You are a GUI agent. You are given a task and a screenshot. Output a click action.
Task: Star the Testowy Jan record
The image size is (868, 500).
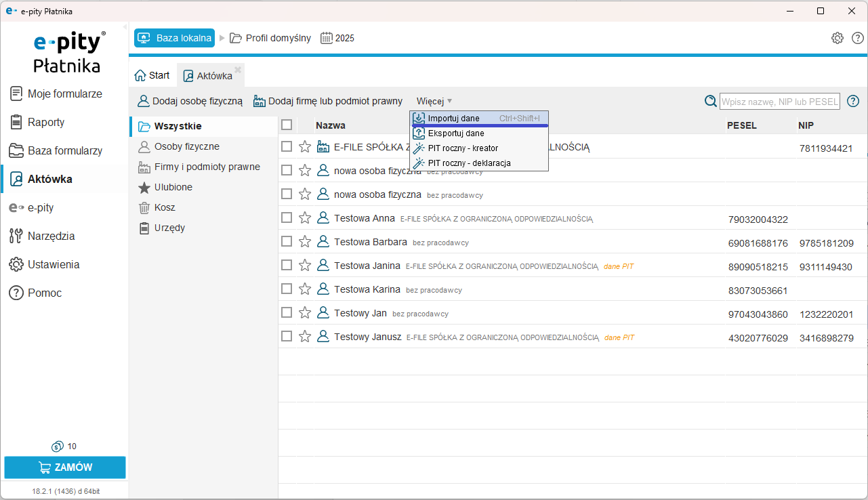[305, 313]
